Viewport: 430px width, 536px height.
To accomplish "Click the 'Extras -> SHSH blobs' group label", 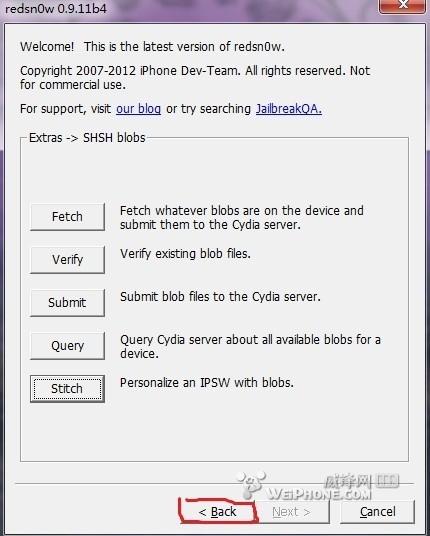I will point(87,138).
